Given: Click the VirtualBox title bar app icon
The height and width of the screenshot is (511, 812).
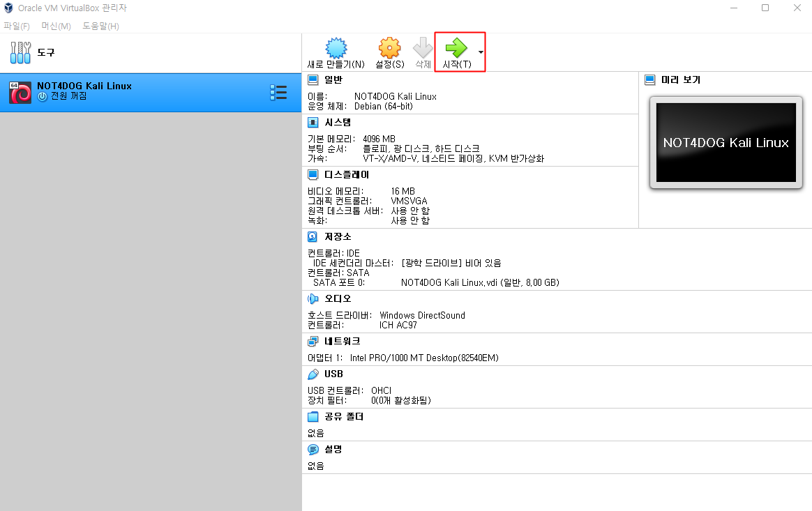Looking at the screenshot, I should 8,8.
